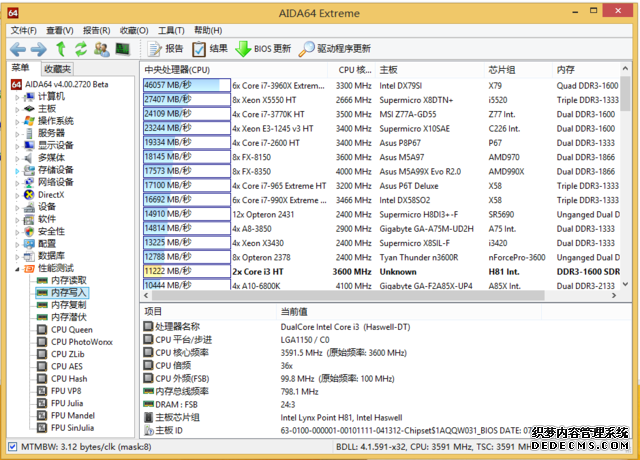The image size is (640, 460).
Task: Click the green Refresh icon
Action: (x=81, y=49)
